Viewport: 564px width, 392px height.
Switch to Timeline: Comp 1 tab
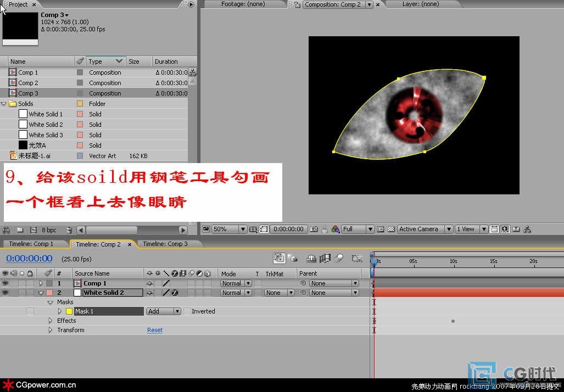(31, 244)
